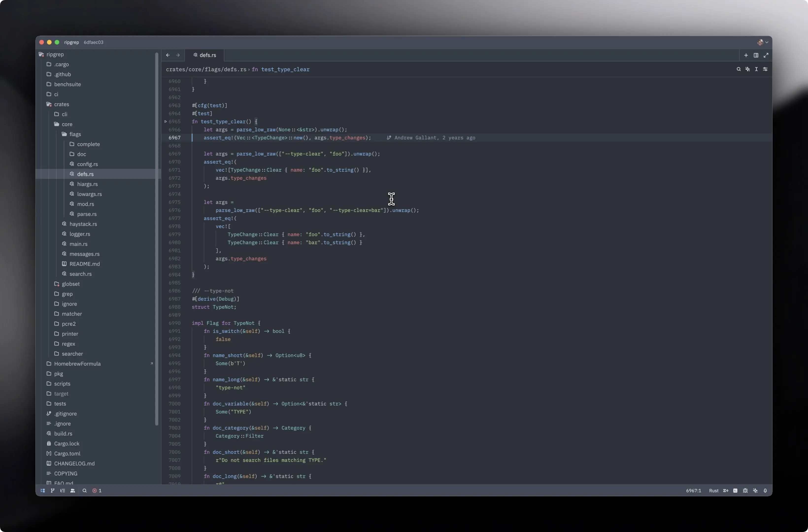Open lowargs.rs in the file tree
Image resolution: width=808 pixels, height=532 pixels.
coord(89,194)
